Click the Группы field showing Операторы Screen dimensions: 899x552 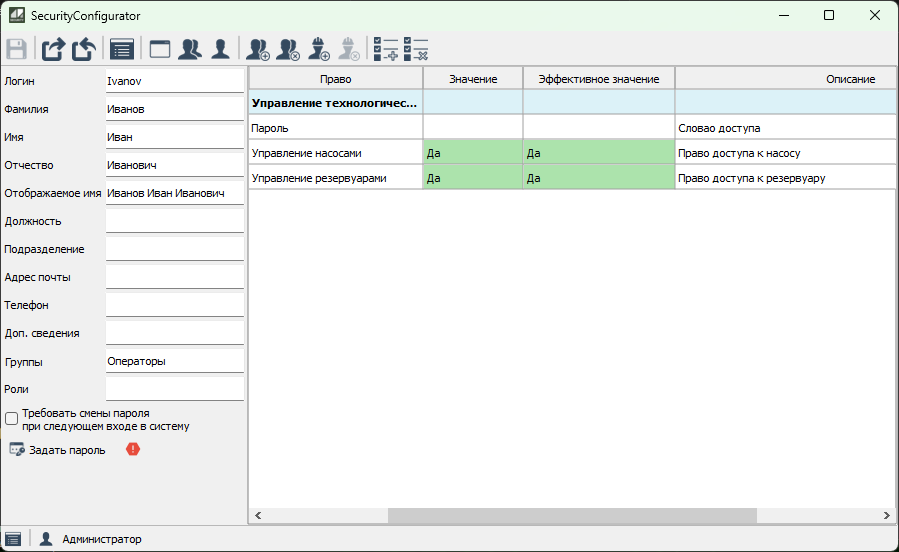coord(174,361)
